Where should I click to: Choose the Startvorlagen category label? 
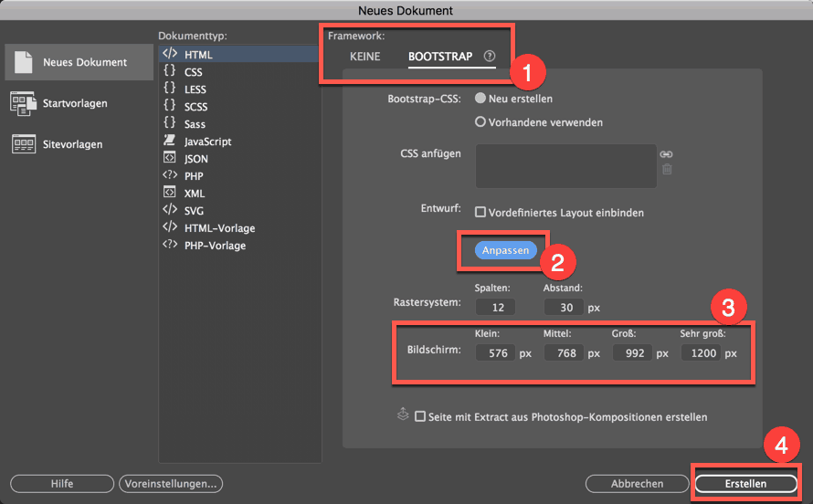pyautogui.click(x=75, y=103)
